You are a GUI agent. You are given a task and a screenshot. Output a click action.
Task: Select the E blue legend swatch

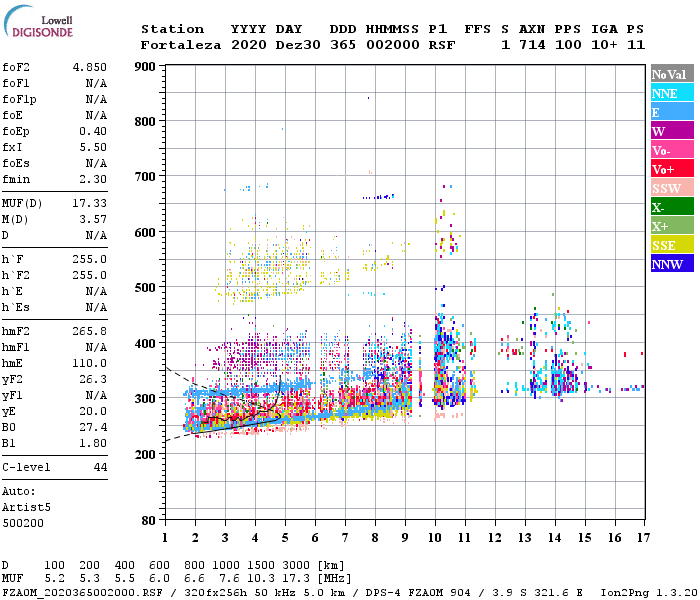click(x=672, y=112)
